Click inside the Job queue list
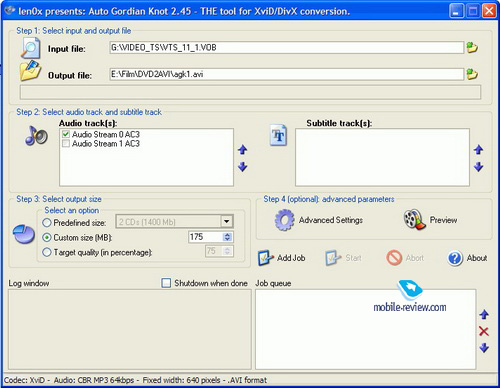This screenshot has height=388, width=500. 365,329
